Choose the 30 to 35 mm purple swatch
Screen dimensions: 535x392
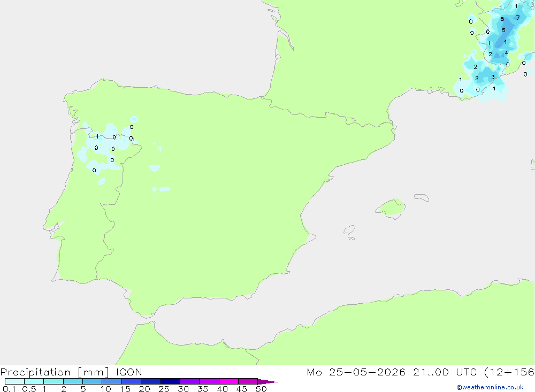pyautogui.click(x=190, y=381)
